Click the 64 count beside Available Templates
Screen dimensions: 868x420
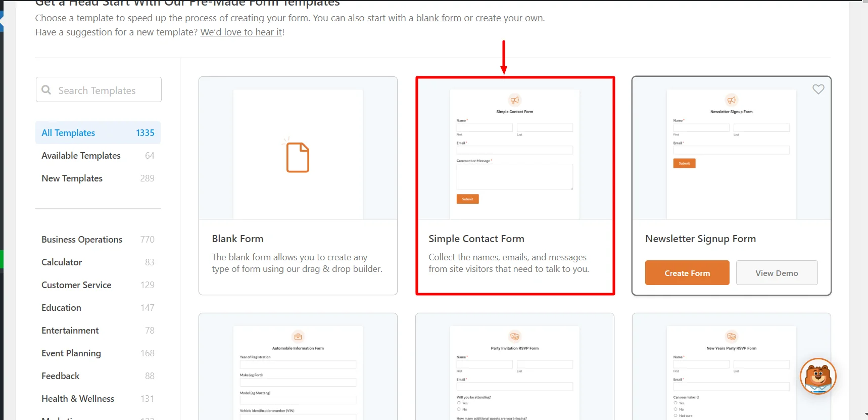coord(150,155)
